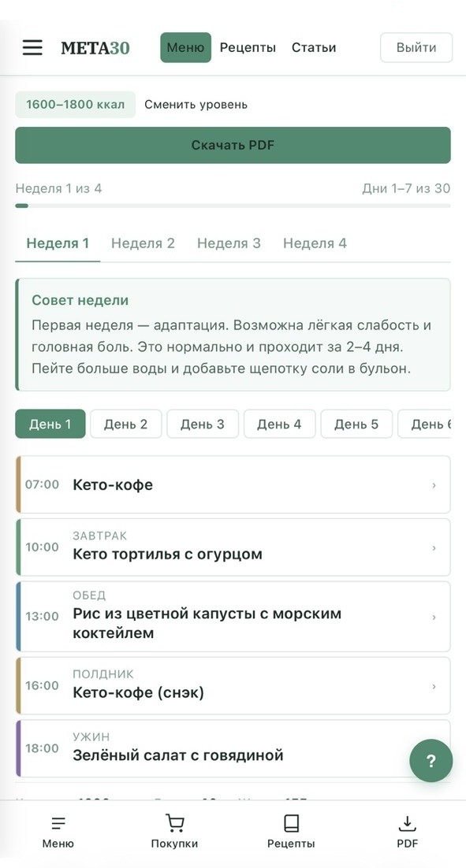Switch to the Неделя 2 tab

pyautogui.click(x=143, y=243)
